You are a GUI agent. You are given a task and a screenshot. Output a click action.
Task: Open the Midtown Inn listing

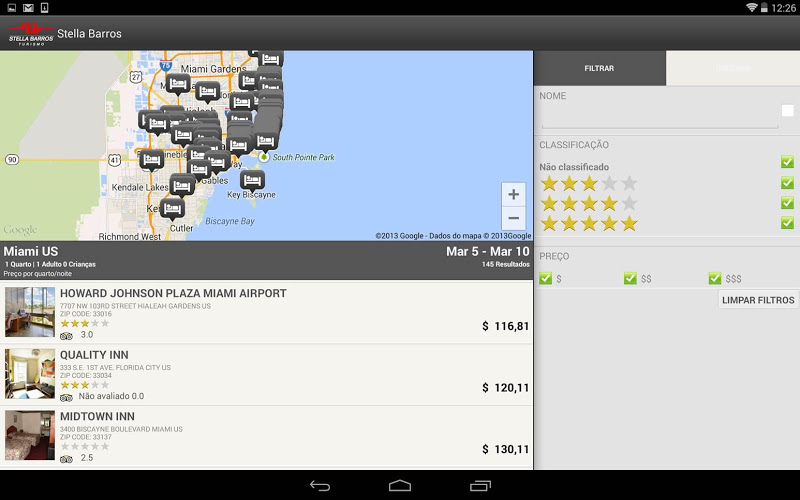click(266, 437)
